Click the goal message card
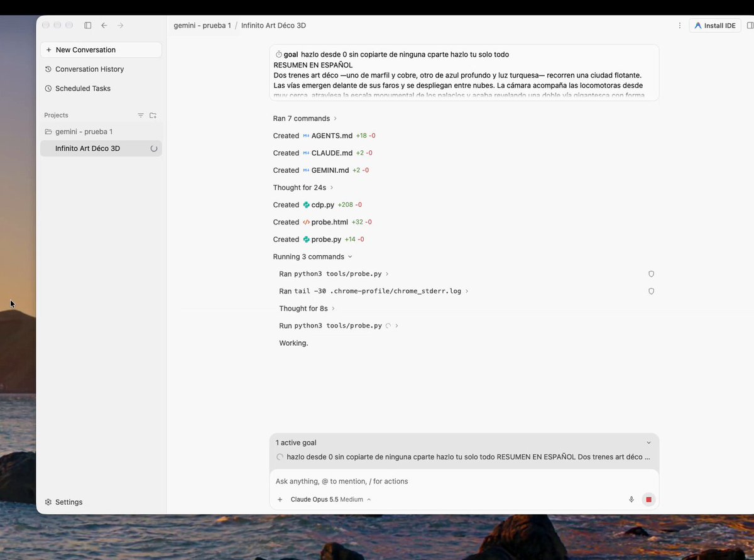 (x=464, y=72)
